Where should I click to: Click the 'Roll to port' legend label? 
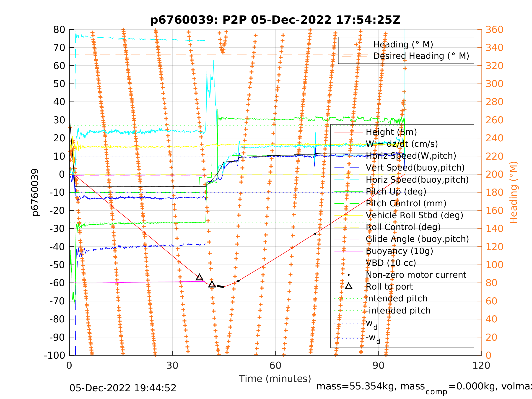pyautogui.click(x=389, y=287)
